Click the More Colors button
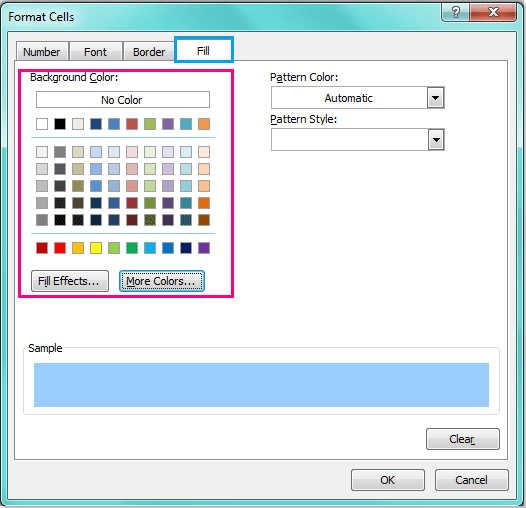Image resolution: width=526 pixels, height=508 pixels. coord(162,281)
